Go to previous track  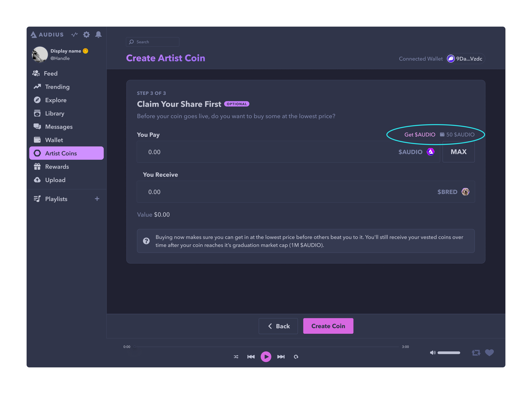[x=251, y=357]
